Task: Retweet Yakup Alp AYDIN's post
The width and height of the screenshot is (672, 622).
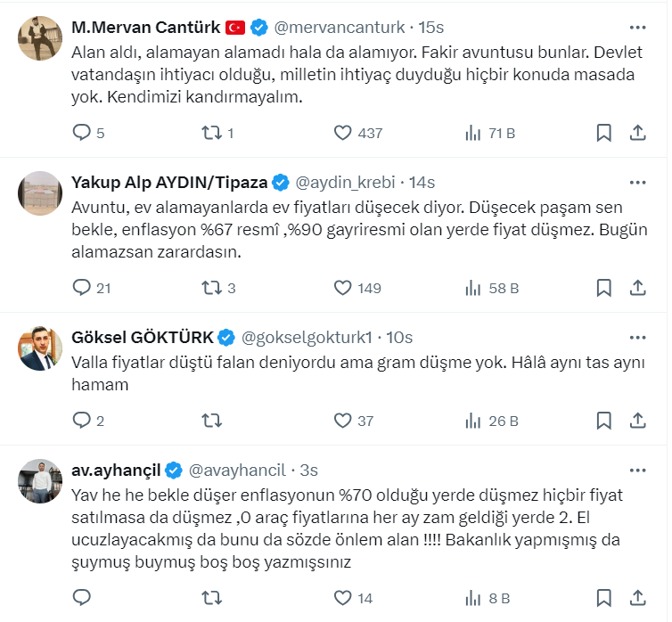Action: coord(211,288)
